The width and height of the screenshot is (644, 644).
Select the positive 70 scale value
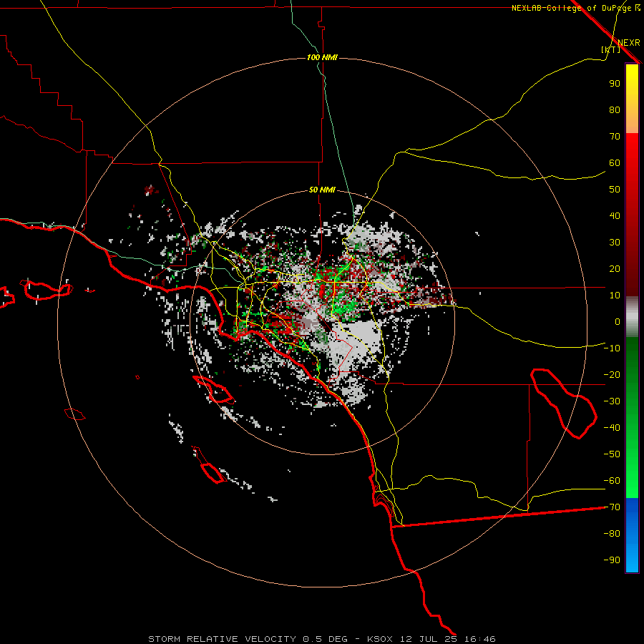[x=615, y=137]
